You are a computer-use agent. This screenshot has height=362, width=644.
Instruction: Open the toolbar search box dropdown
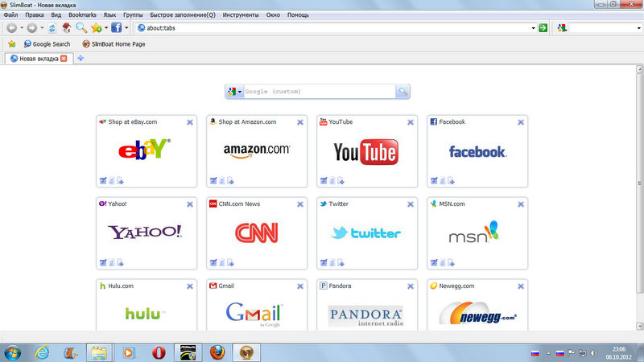click(638, 28)
